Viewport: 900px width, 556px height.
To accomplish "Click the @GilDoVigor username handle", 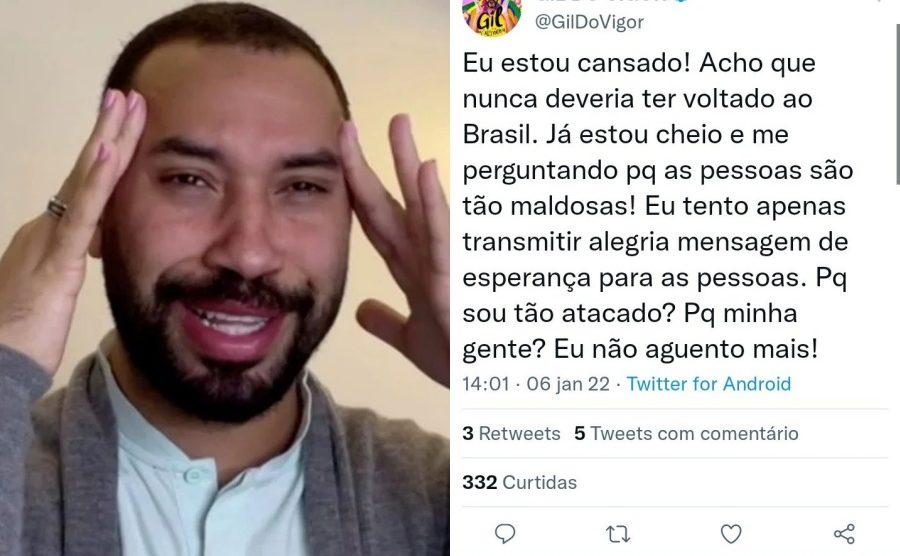I will pos(589,22).
